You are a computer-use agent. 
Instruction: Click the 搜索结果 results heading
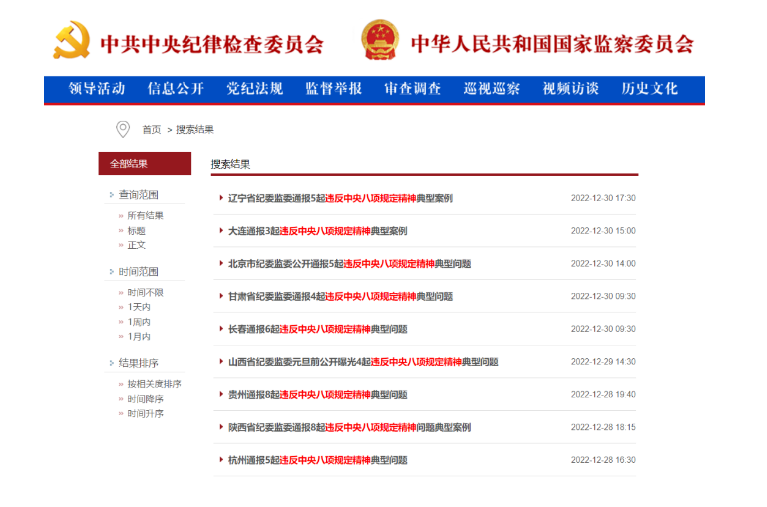pos(230,164)
